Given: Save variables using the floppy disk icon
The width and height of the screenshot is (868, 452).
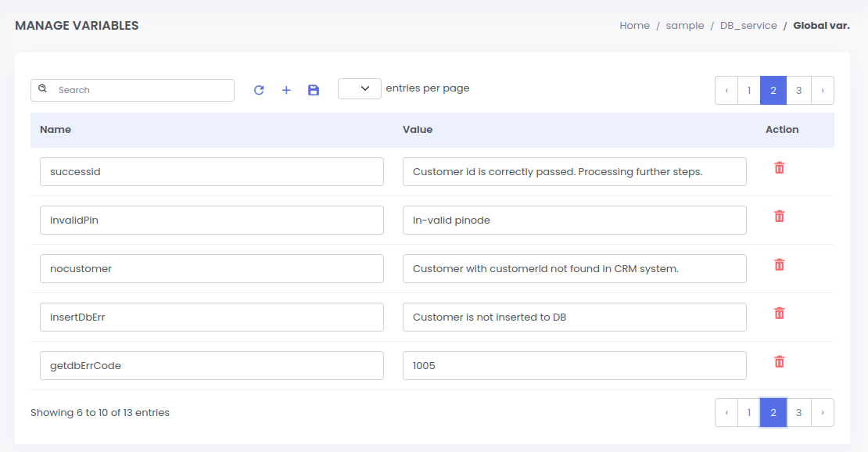Looking at the screenshot, I should pyautogui.click(x=314, y=90).
